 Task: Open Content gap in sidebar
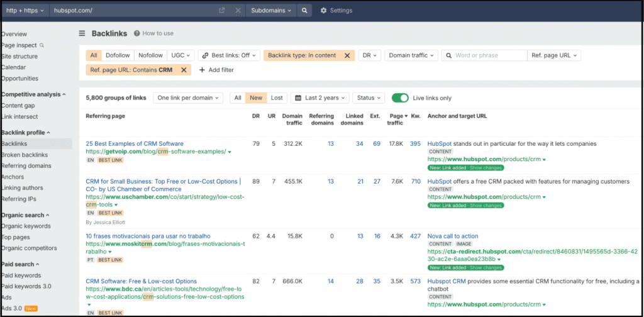[18, 106]
